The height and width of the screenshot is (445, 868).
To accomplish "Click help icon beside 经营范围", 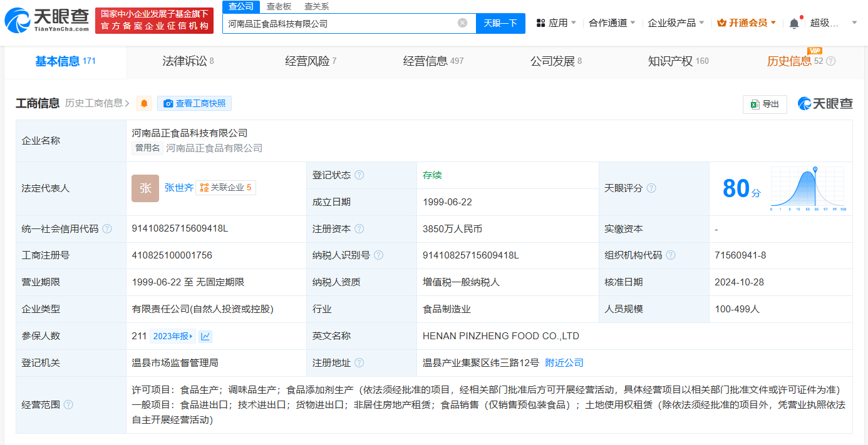I will click(68, 405).
